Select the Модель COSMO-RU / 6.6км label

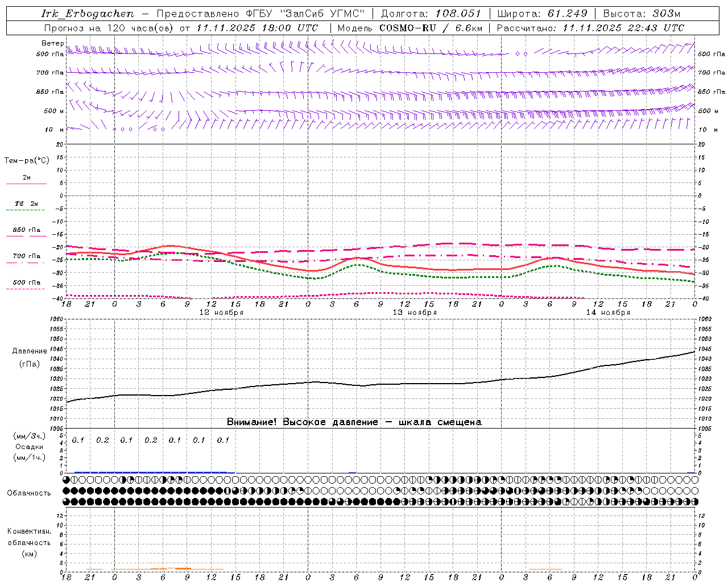pyautogui.click(x=410, y=28)
